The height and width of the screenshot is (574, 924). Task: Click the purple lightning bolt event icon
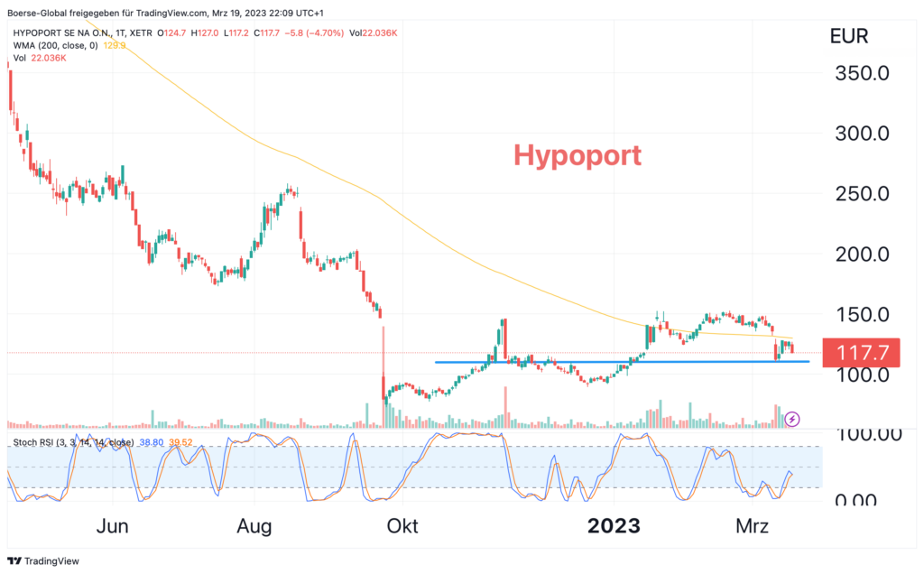click(792, 419)
